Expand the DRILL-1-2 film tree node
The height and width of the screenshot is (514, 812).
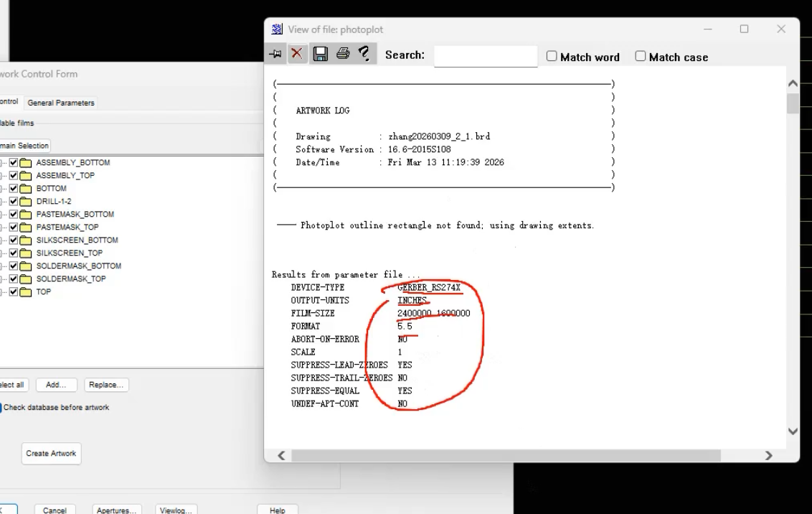(x=2, y=201)
